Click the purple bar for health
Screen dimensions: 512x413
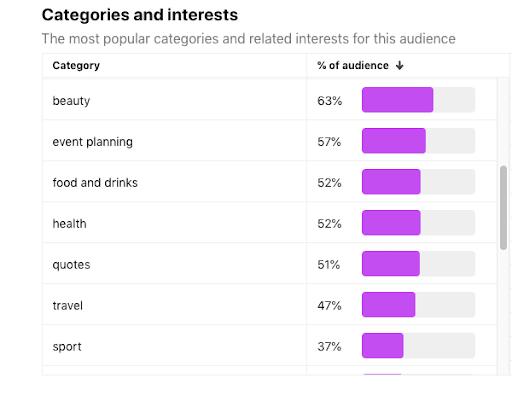pos(391,223)
